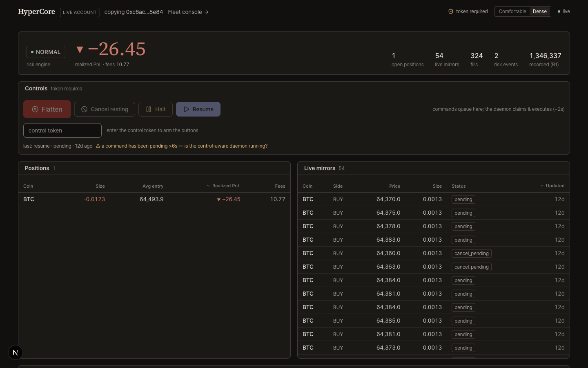Screen dimensions: 588x368
Task: Click the Flatten button
Action: pos(47,109)
